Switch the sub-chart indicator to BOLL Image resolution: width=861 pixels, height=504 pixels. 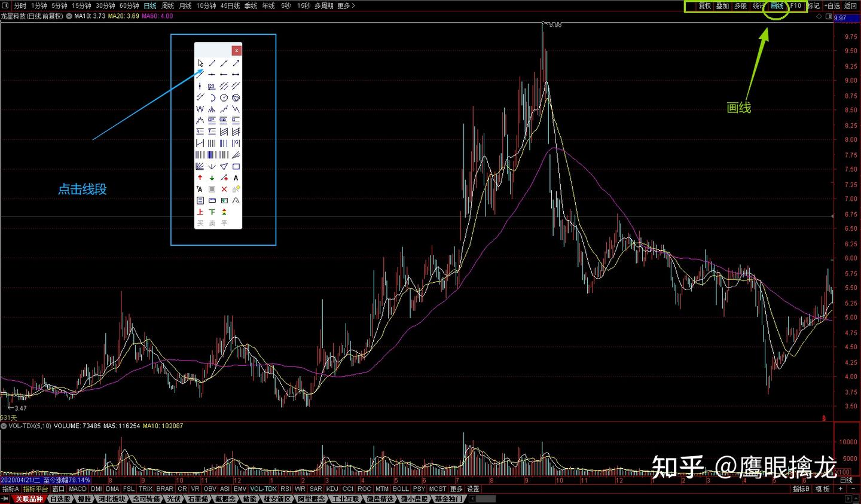coord(401,489)
